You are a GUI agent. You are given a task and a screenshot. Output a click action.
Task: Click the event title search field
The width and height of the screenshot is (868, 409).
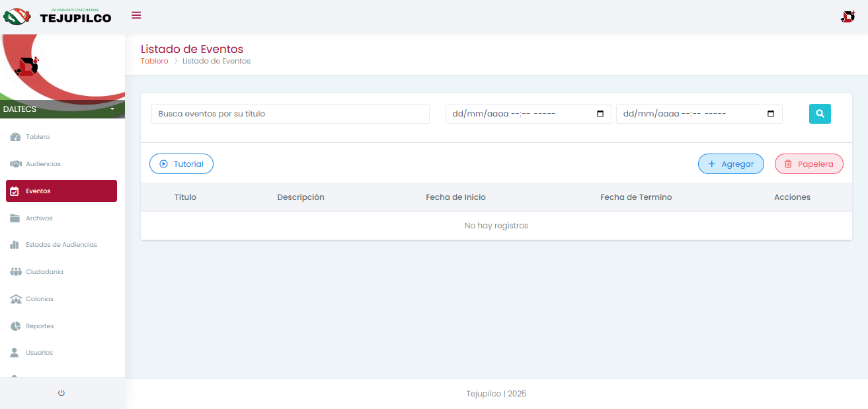pos(290,114)
